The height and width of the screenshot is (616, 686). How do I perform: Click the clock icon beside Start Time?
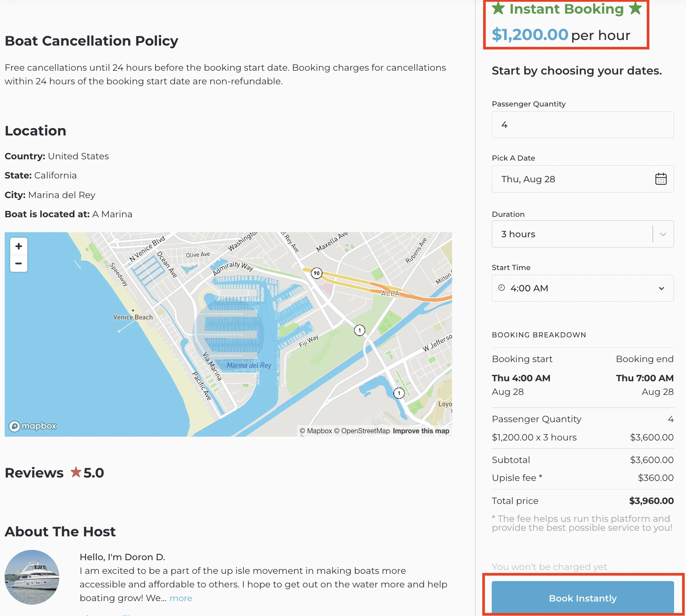click(502, 288)
